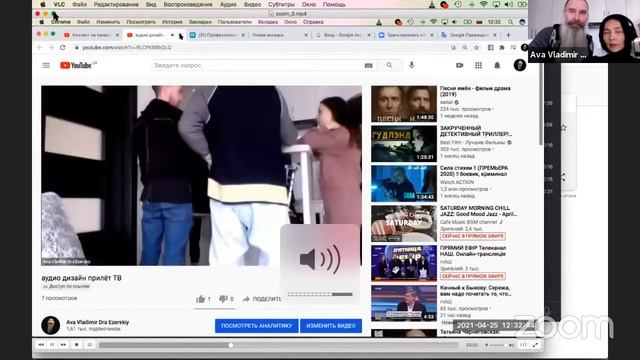This screenshot has height=360, width=640.
Task: Click the youtube.com address bar
Action: 261,47
